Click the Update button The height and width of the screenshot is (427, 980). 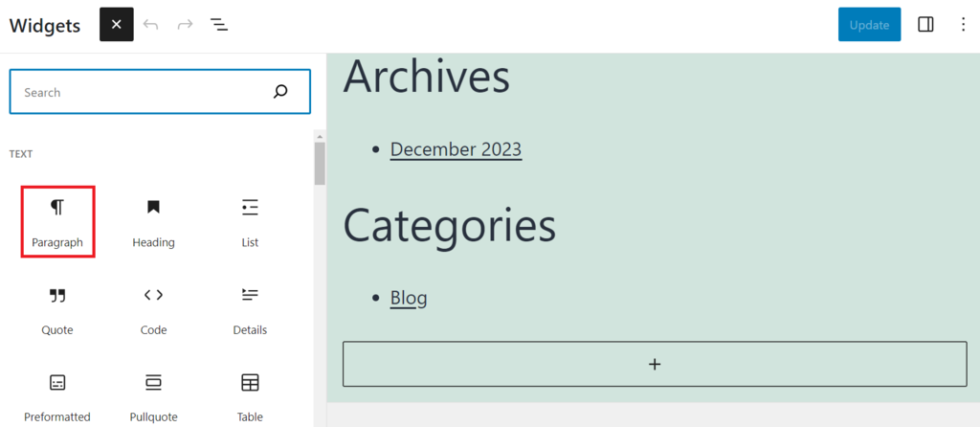(869, 25)
